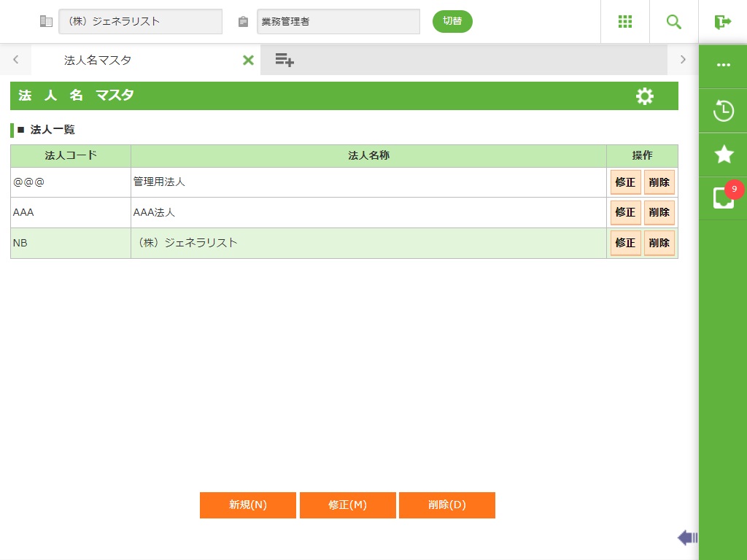Click 削除 for the AAA row

pyautogui.click(x=659, y=212)
